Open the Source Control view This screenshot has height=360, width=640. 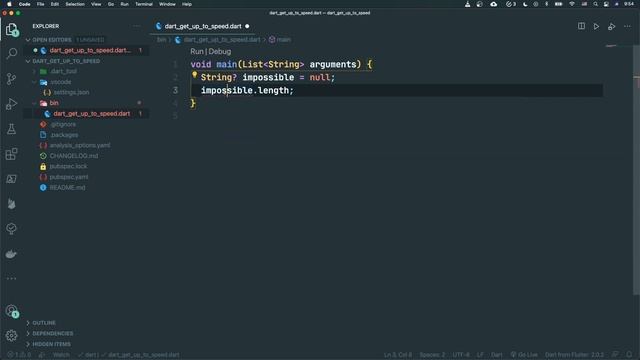(11, 79)
